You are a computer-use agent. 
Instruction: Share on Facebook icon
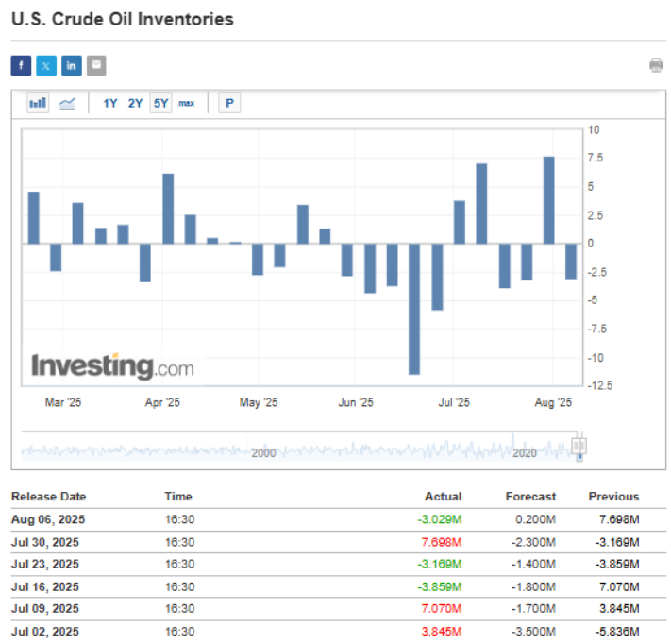21,65
